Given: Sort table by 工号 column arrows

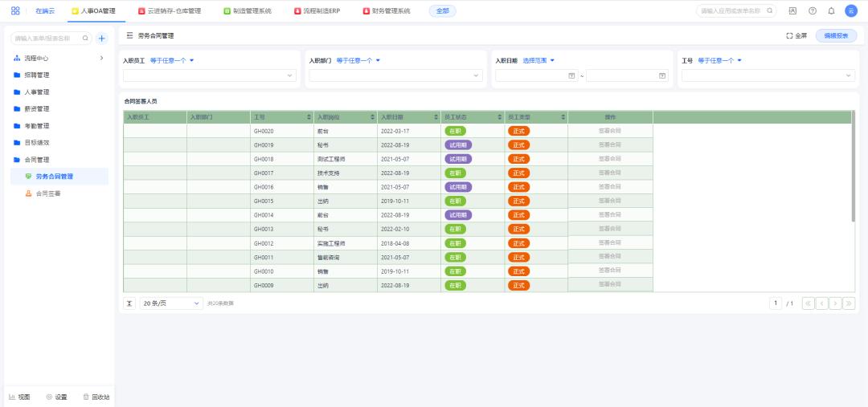Looking at the screenshot, I should point(309,117).
